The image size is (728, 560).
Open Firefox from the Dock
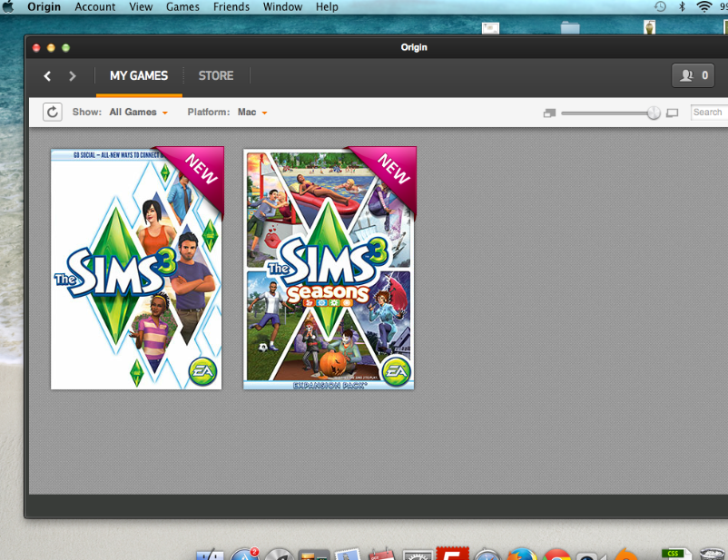pos(522,554)
